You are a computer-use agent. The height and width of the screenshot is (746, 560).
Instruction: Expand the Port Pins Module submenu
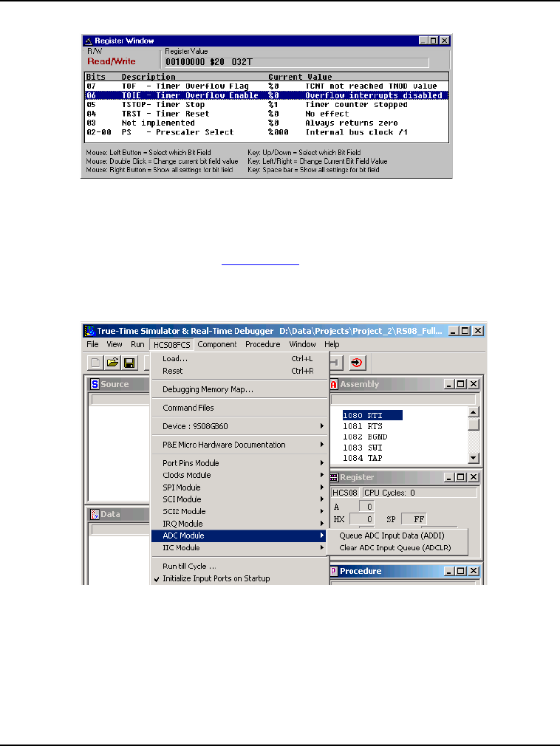coord(240,463)
